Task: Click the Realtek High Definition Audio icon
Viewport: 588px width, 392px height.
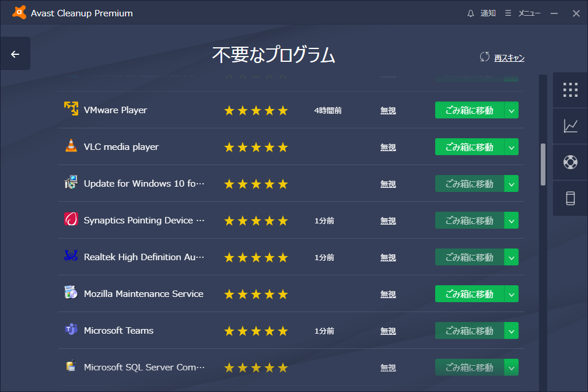Action: click(x=70, y=257)
